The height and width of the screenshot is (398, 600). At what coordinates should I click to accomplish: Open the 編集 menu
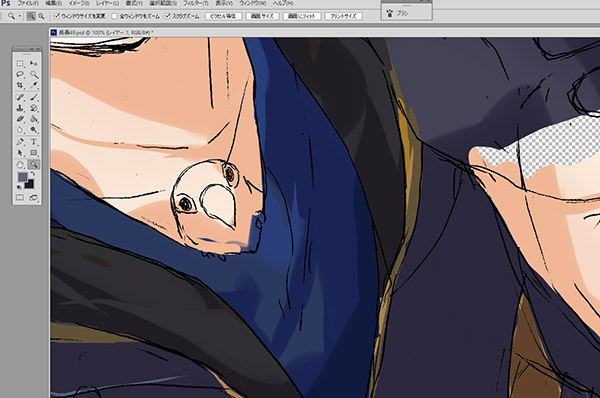coord(53,3)
